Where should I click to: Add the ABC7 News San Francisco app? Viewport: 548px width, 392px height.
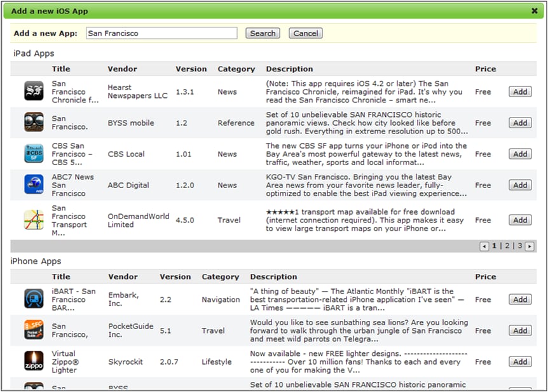[x=520, y=185]
